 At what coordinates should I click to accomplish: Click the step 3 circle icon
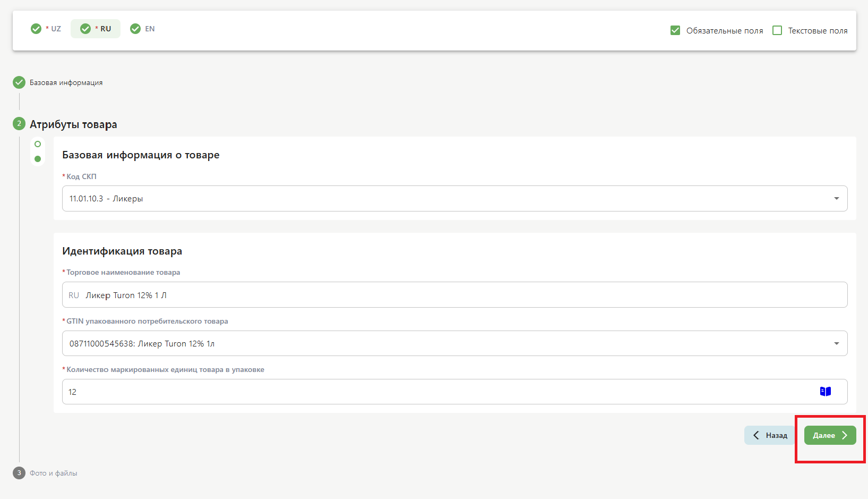tap(19, 473)
